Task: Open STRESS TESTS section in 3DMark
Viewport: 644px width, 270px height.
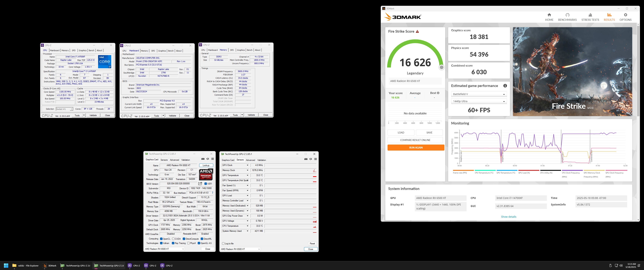Action: point(590,17)
